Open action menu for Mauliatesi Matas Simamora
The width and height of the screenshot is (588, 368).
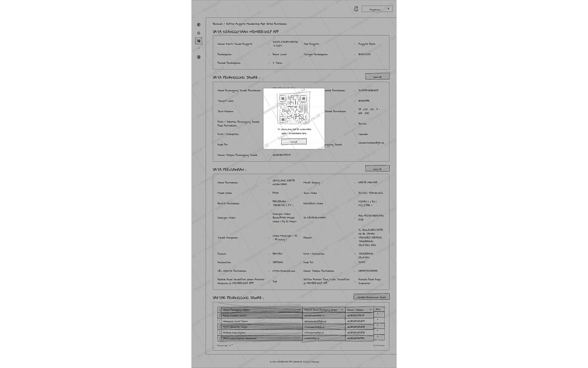pyautogui.click(x=377, y=336)
